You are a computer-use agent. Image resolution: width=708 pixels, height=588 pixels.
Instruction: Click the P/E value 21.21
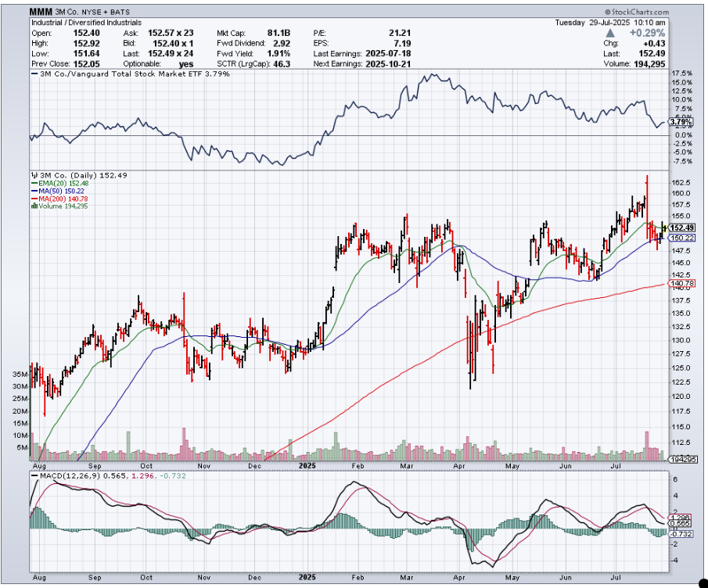point(400,33)
